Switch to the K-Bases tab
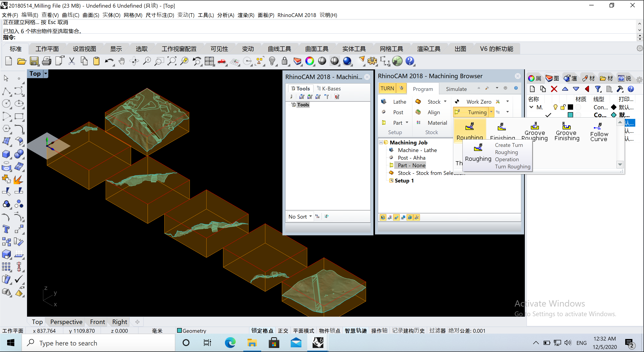Image resolution: width=644 pixels, height=352 pixels. click(328, 88)
